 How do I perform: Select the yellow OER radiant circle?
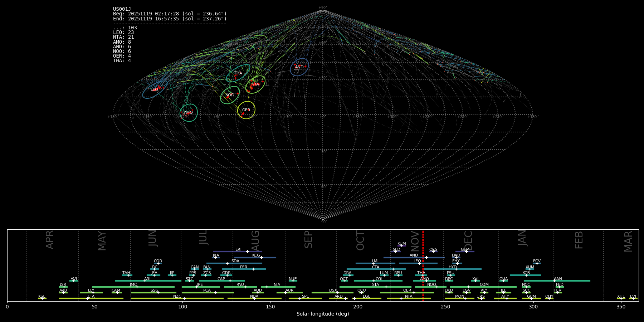point(246,110)
